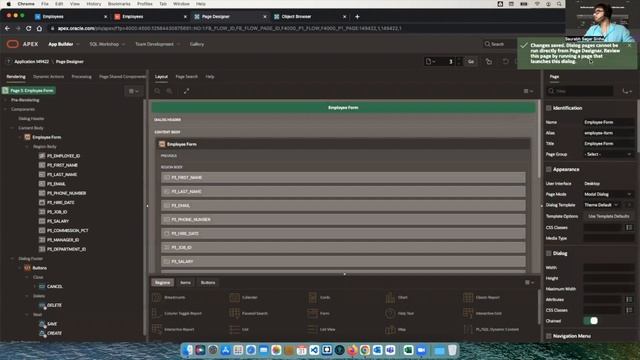Select the Form region type in gallery
This screenshot has height=360, width=640.
tap(319, 313)
